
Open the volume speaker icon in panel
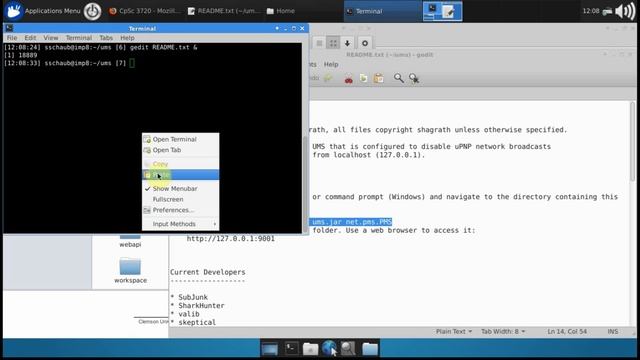(x=625, y=11)
